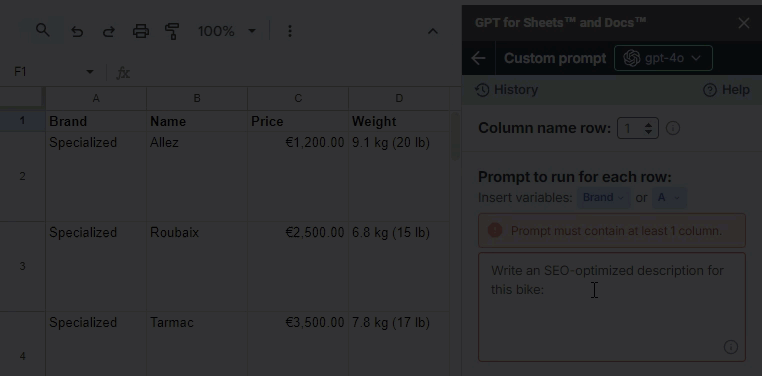762x376 pixels.
Task: Click into the prompt text area
Action: [x=611, y=307]
